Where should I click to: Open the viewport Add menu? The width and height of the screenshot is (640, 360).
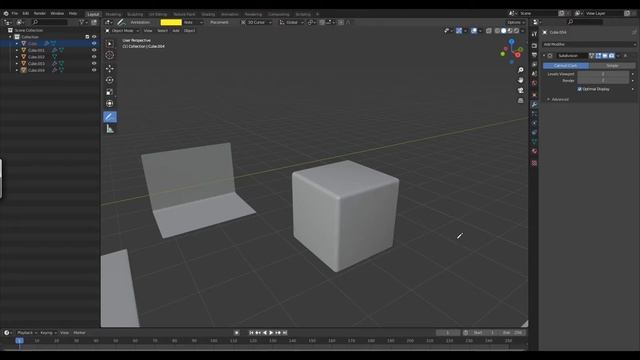176,31
